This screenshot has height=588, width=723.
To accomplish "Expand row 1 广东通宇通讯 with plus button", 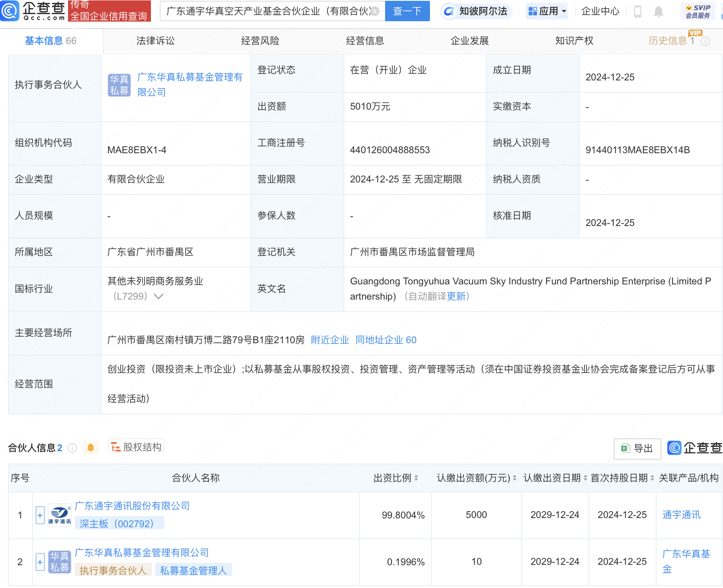I will [40, 515].
